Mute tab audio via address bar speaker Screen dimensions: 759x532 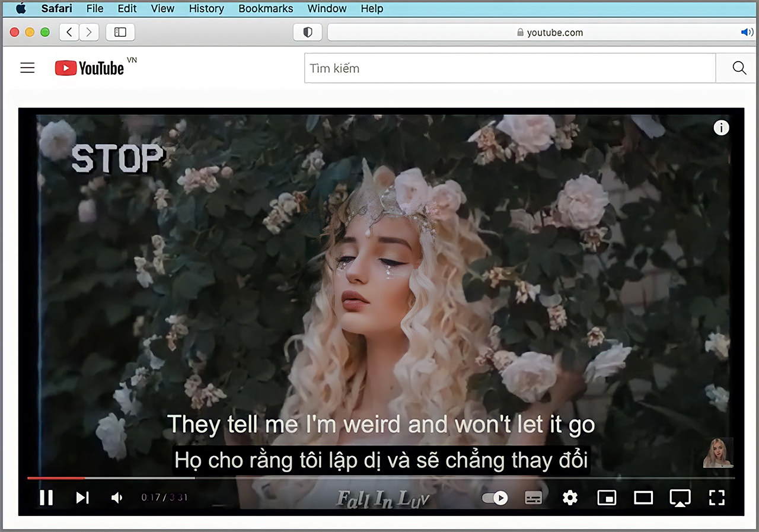(x=747, y=32)
